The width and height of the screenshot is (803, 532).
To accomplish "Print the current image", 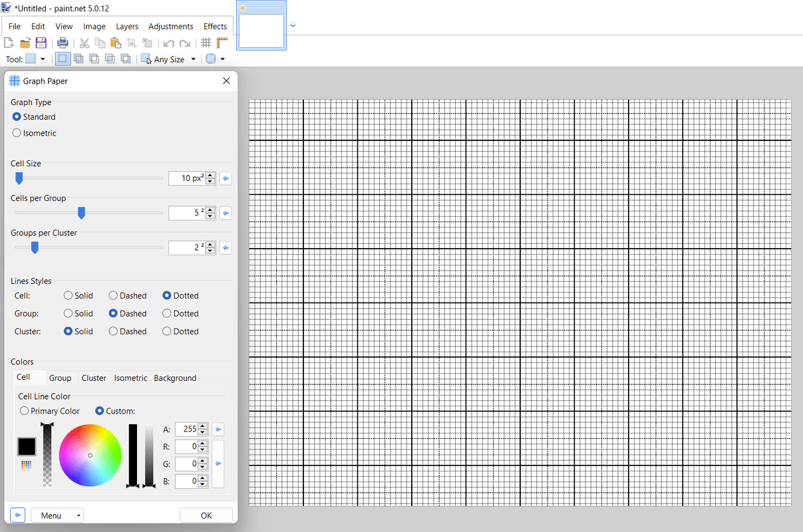I will (x=63, y=42).
